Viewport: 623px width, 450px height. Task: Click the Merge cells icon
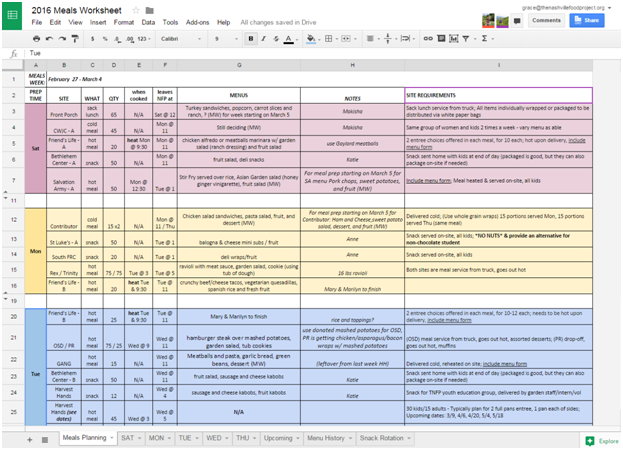pyautogui.click(x=346, y=39)
